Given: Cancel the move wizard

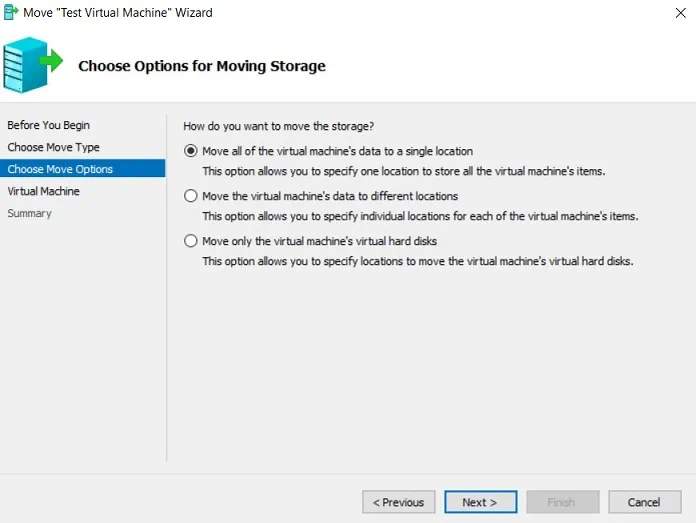Looking at the screenshot, I should [645, 502].
